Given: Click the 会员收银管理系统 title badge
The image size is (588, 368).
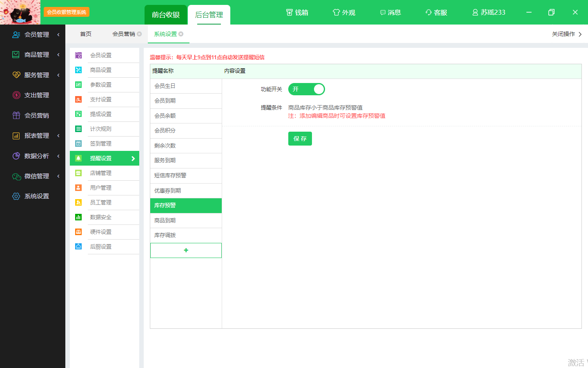Looking at the screenshot, I should tap(67, 12).
